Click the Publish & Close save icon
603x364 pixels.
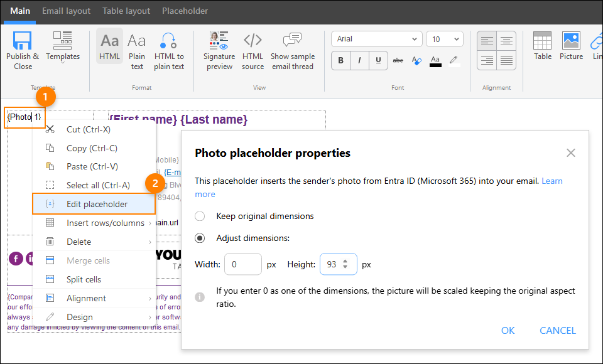click(x=23, y=41)
